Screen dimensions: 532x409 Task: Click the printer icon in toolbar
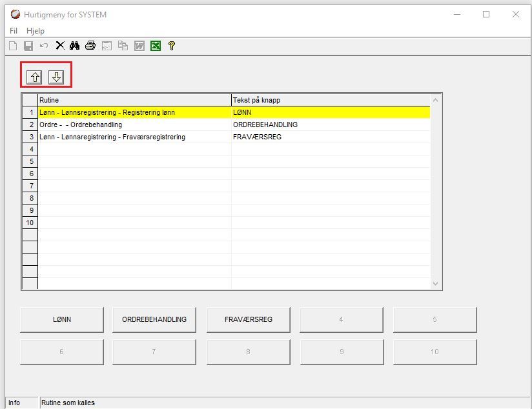(90, 45)
